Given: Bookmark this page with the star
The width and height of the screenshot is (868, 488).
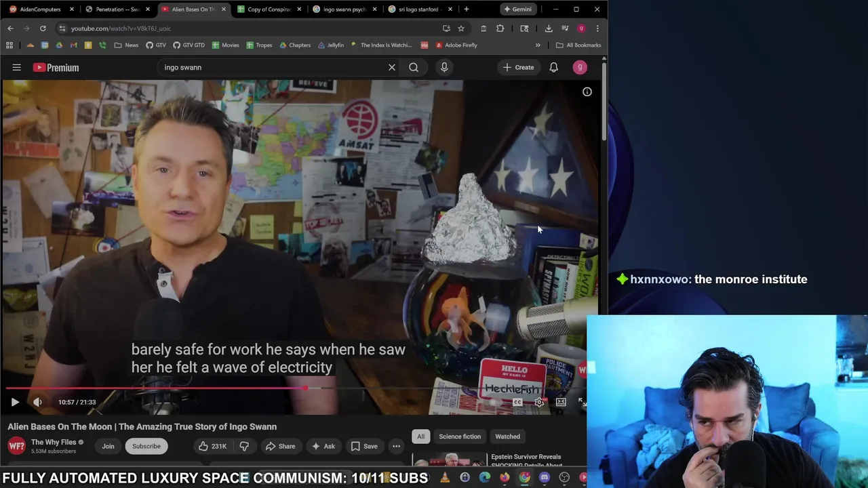Looking at the screenshot, I should 461,28.
